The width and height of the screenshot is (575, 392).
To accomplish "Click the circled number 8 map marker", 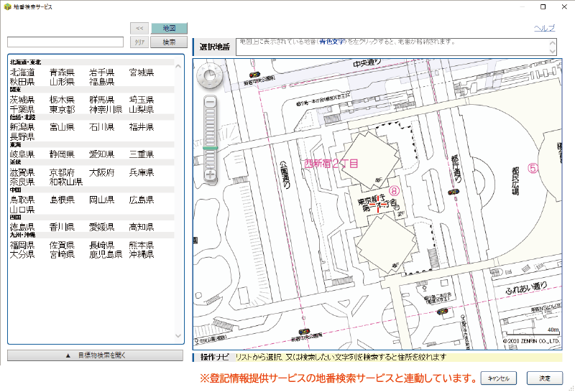I will coord(393,190).
